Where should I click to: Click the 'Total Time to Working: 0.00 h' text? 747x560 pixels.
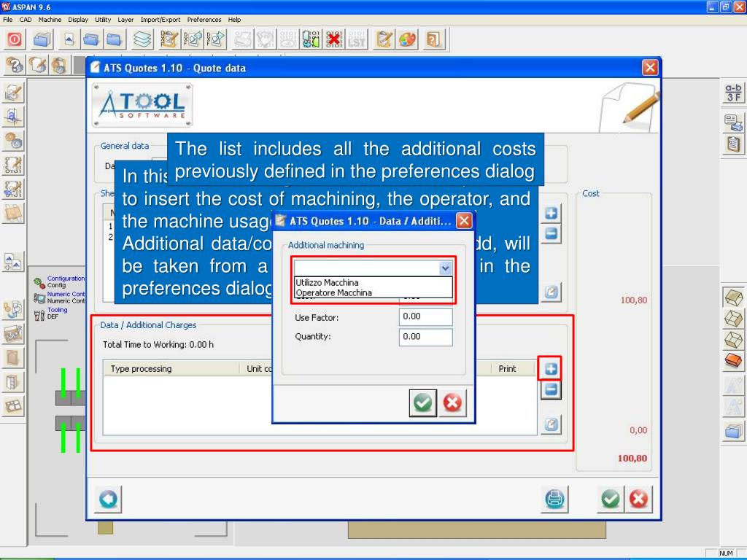(x=158, y=344)
